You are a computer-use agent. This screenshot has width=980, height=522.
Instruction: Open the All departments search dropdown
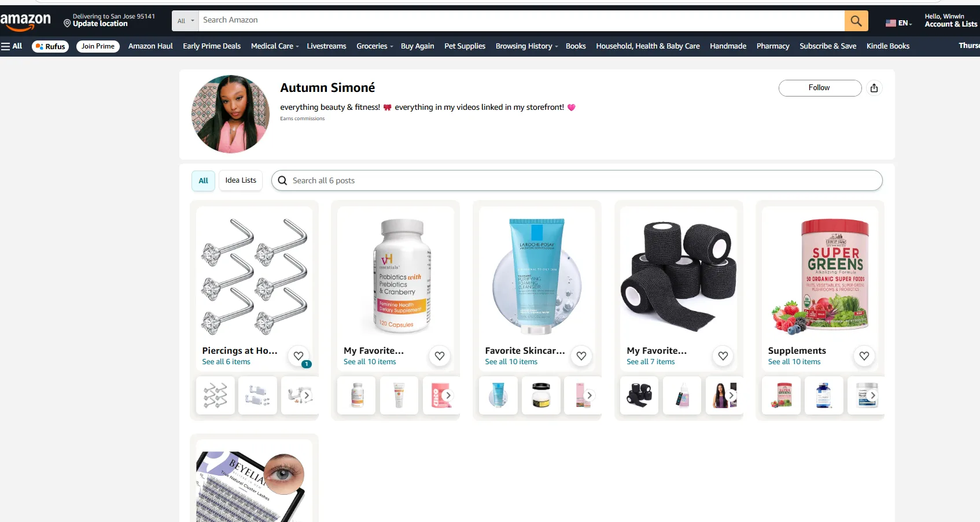185,21
